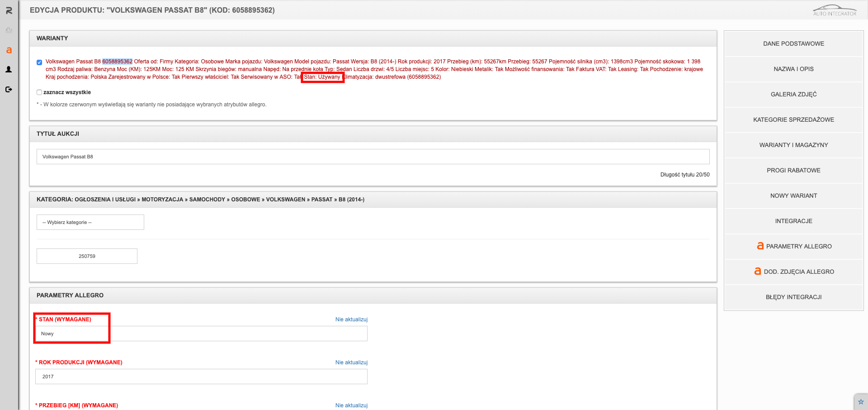Click the R logo in the sidebar
The width and height of the screenshot is (868, 410).
tap(9, 10)
